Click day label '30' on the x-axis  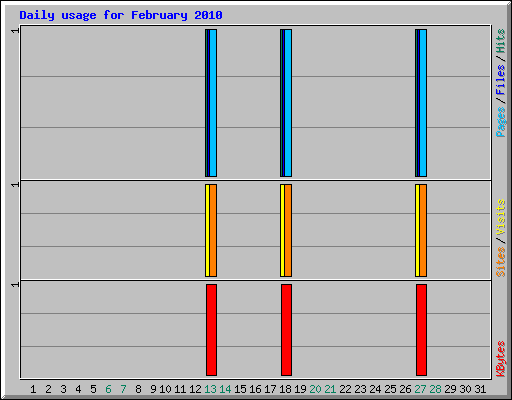point(465,389)
